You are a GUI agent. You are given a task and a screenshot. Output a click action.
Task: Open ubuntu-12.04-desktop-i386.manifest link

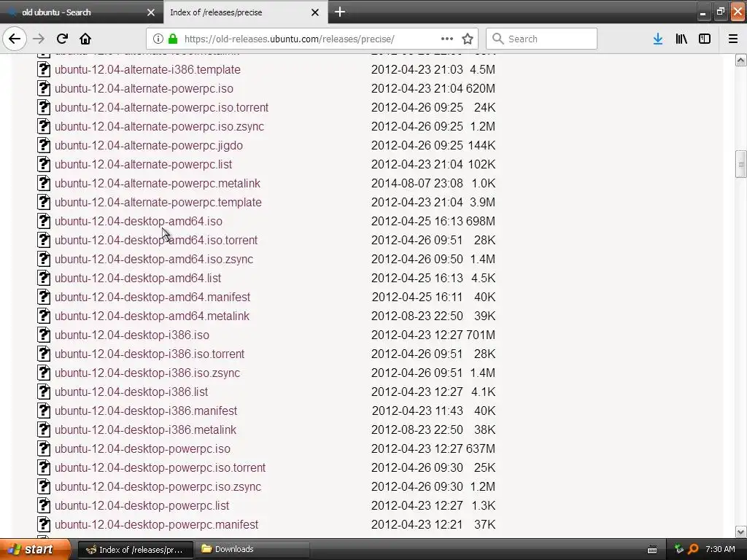point(146,411)
